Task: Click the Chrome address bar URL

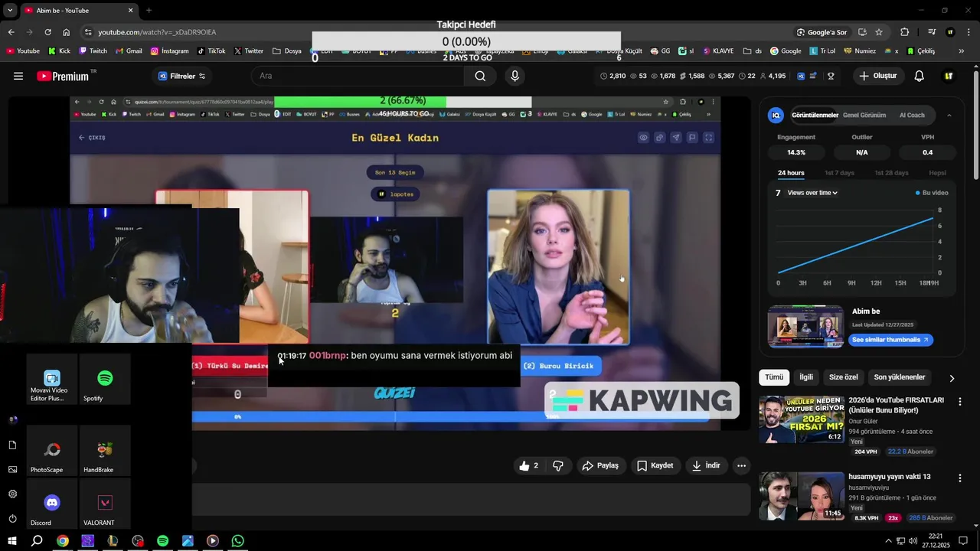Action: click(x=157, y=32)
